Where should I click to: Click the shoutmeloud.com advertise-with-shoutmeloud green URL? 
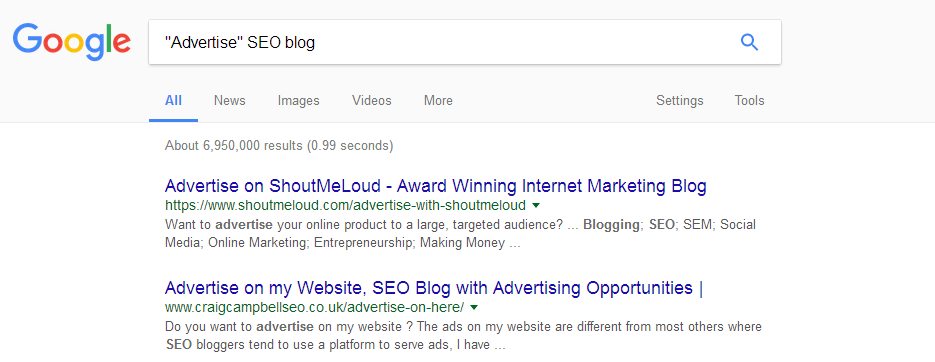tap(345, 206)
